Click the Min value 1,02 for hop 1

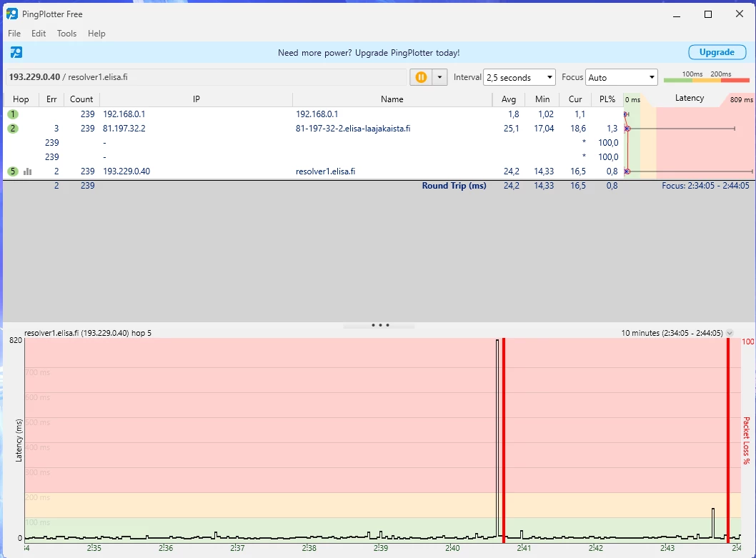tap(546, 114)
